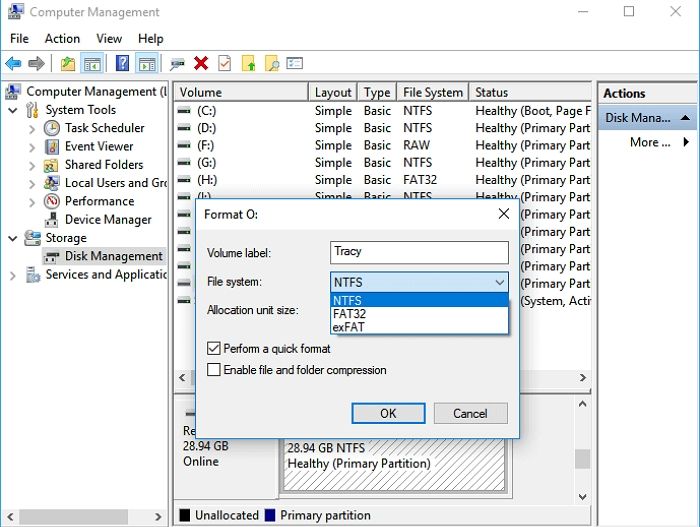This screenshot has width=700, height=527.
Task: Collapse the Storage tree node
Action: (x=12, y=238)
